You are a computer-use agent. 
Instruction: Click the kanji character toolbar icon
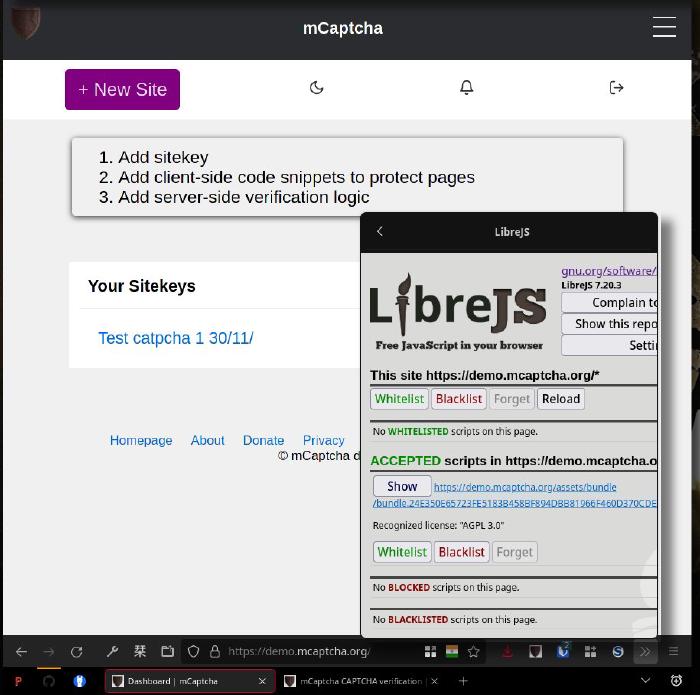pos(140,652)
